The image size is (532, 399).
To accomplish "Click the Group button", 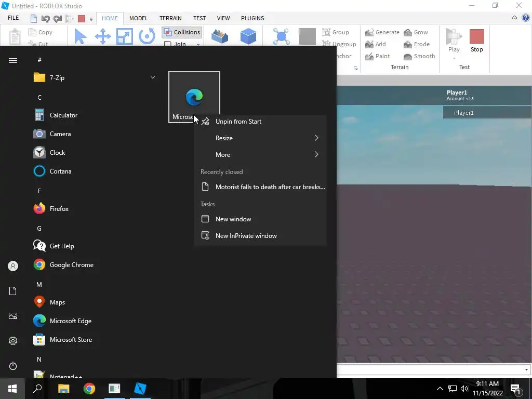I will [336, 32].
